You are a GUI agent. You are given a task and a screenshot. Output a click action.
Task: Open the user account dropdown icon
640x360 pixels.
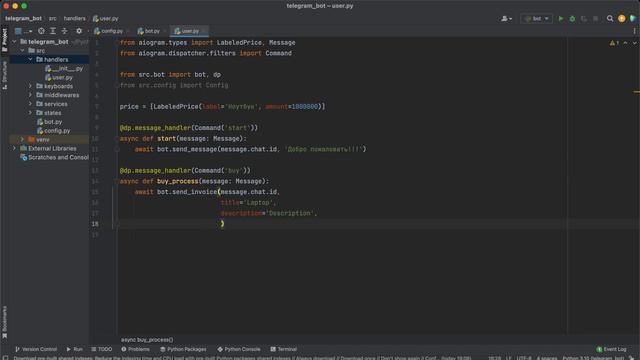(x=507, y=18)
